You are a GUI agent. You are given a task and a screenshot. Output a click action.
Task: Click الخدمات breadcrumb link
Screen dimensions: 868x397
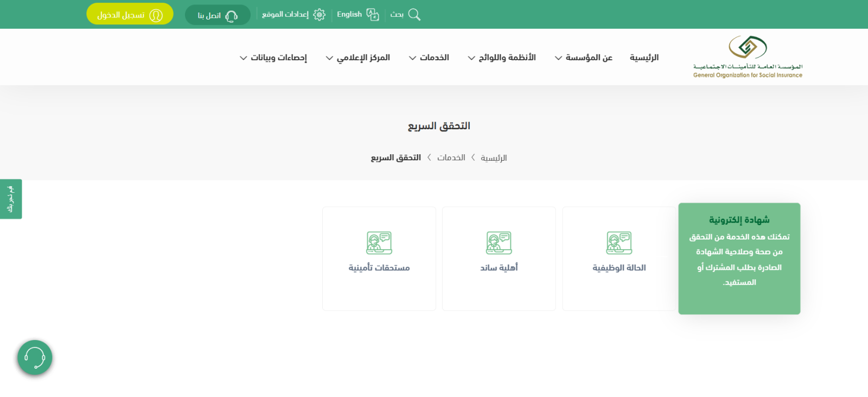(x=451, y=157)
